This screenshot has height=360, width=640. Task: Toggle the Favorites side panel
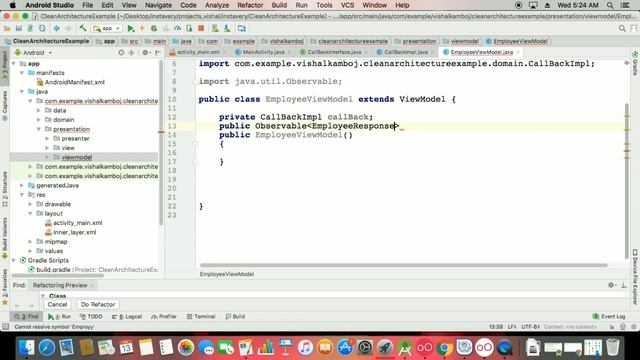[x=5, y=287]
